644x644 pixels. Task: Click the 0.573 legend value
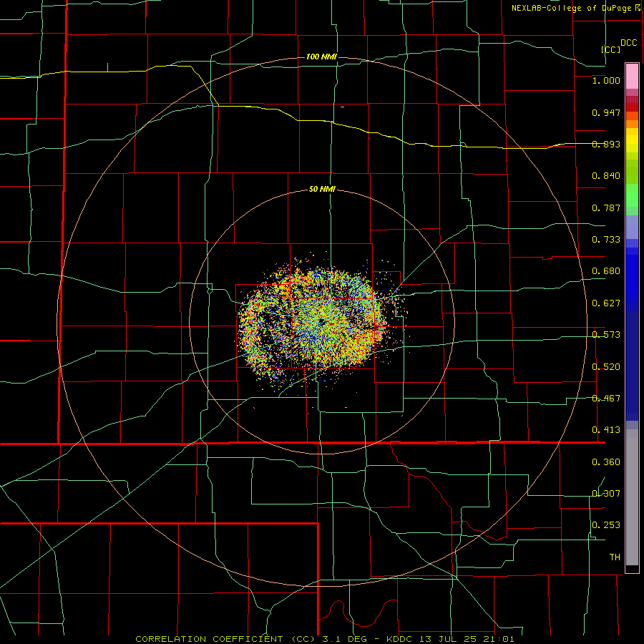click(x=606, y=335)
